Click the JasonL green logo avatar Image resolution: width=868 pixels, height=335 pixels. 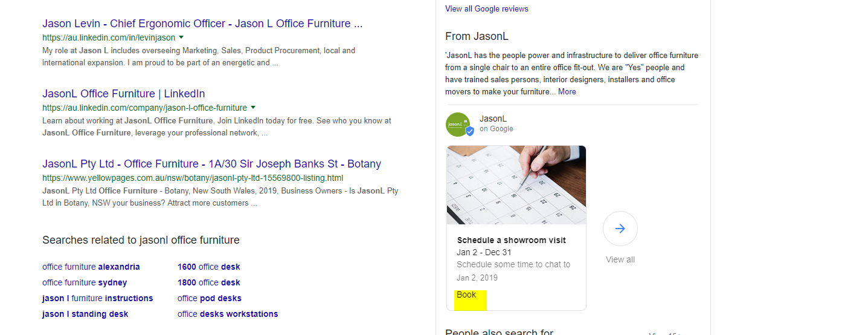pos(458,125)
